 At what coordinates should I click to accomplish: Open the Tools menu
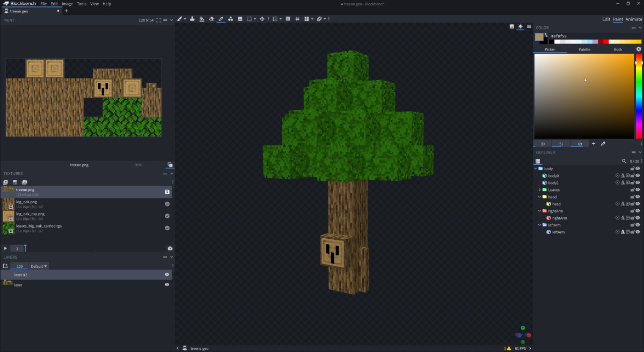coord(82,4)
